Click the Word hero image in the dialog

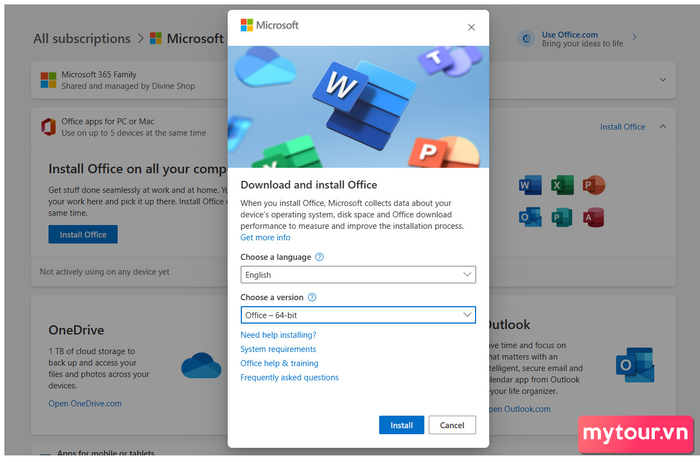click(358, 107)
